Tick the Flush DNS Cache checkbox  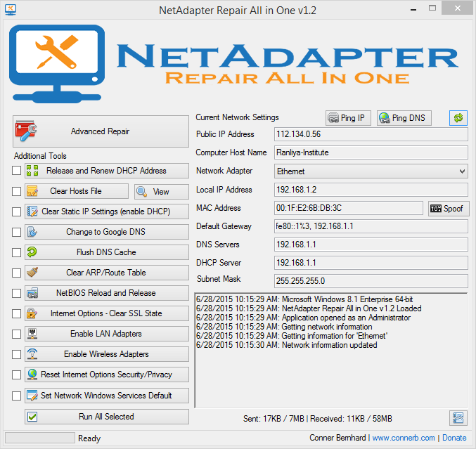click(x=16, y=252)
